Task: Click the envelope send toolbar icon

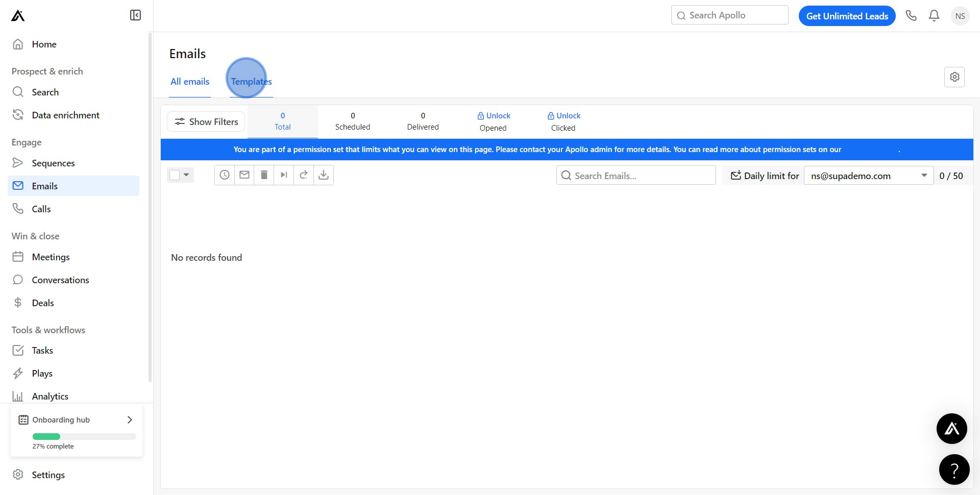Action: [244, 175]
